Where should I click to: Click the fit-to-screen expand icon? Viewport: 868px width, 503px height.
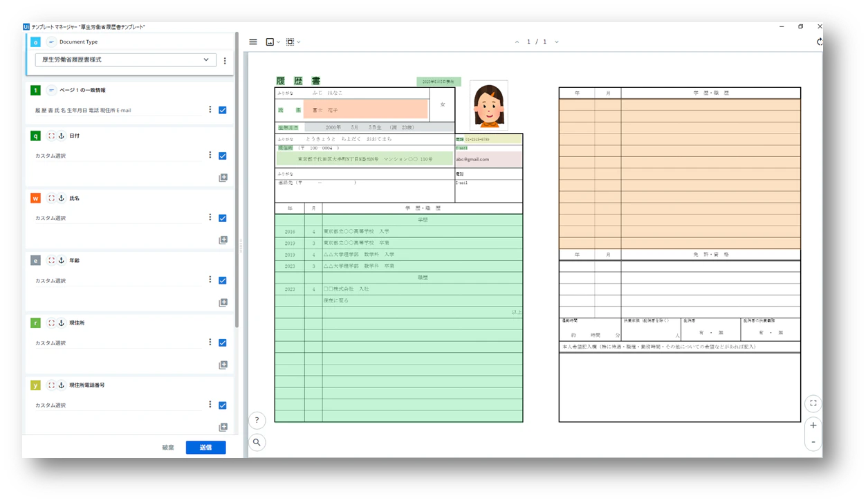[813, 403]
